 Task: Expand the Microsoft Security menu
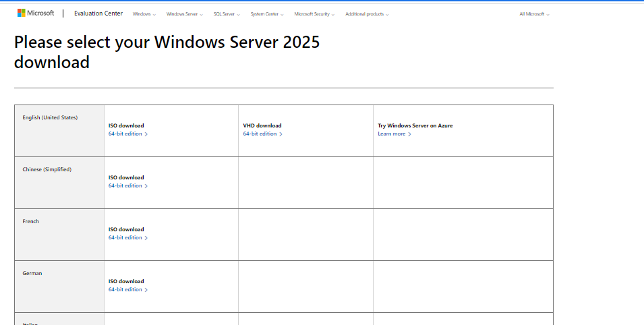coord(314,14)
